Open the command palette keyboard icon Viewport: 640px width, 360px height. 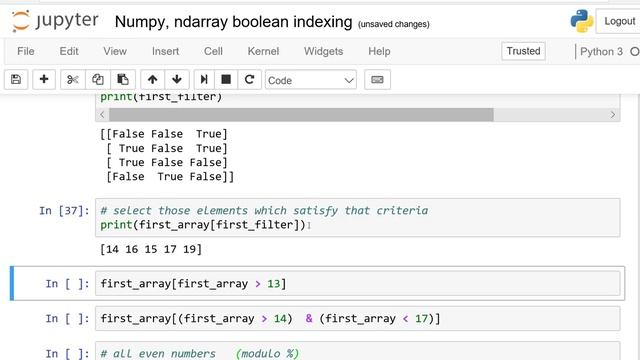click(x=377, y=80)
